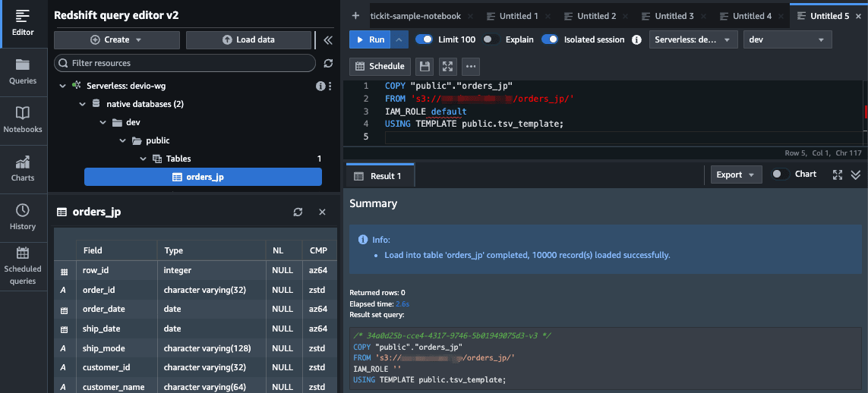868x393 pixels.
Task: Open the History sidebar section
Action: pyautogui.click(x=23, y=218)
